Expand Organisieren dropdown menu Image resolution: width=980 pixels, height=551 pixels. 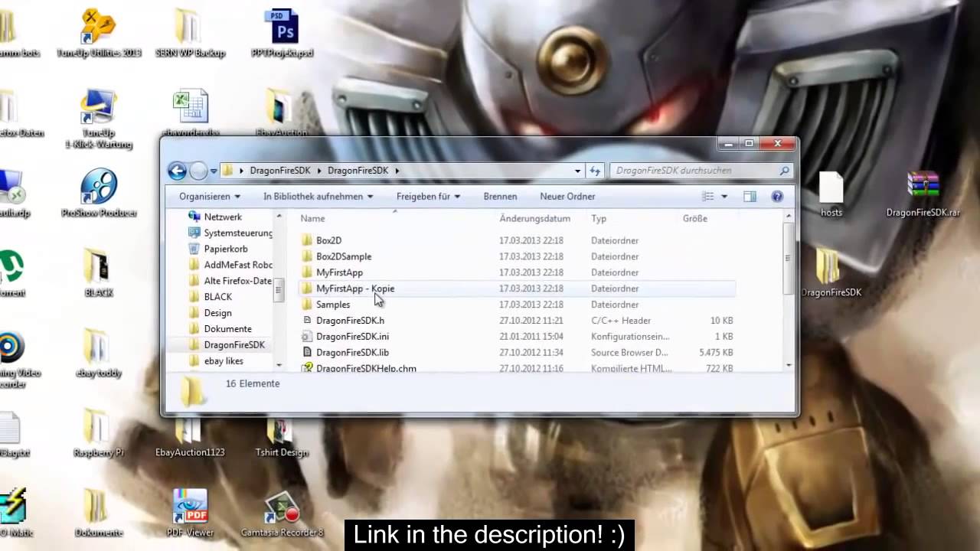tap(210, 197)
